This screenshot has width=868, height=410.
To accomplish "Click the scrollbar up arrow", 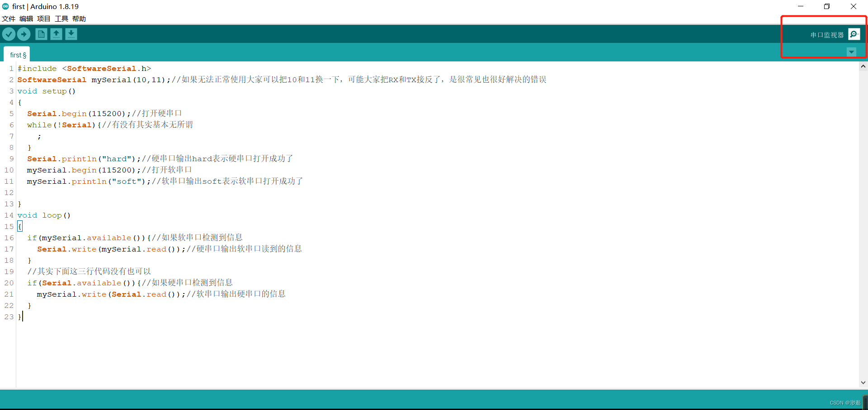I will tap(863, 66).
